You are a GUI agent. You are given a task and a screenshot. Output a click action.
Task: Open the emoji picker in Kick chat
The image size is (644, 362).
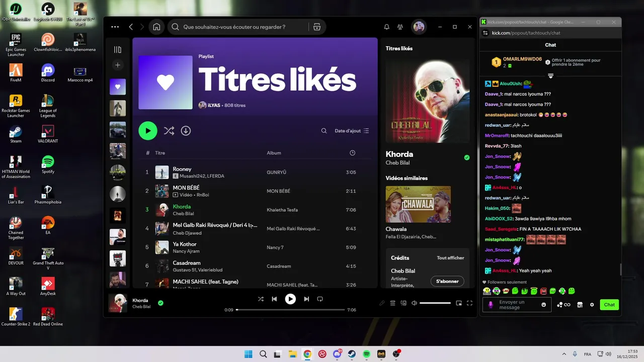pos(543,305)
